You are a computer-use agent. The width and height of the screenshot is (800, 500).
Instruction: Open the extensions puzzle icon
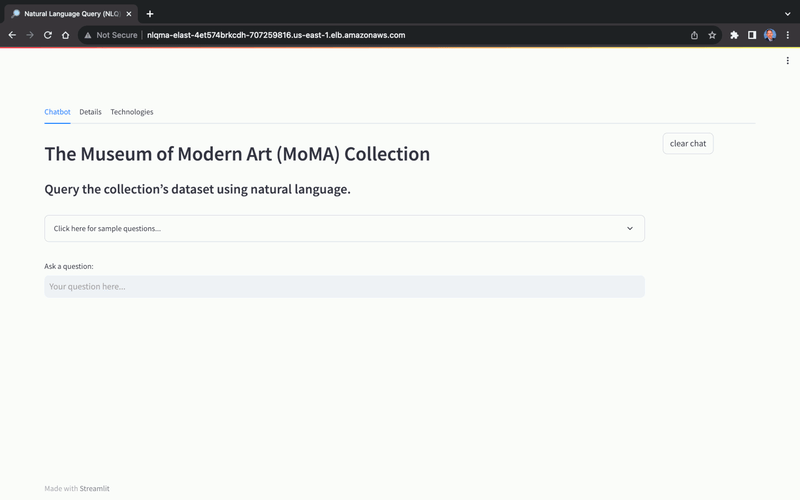734,35
